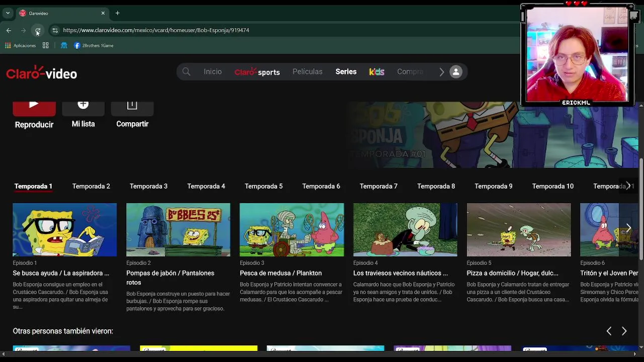The width and height of the screenshot is (644, 362).
Task: Select Temporada 6 tab
Action: [321, 186]
